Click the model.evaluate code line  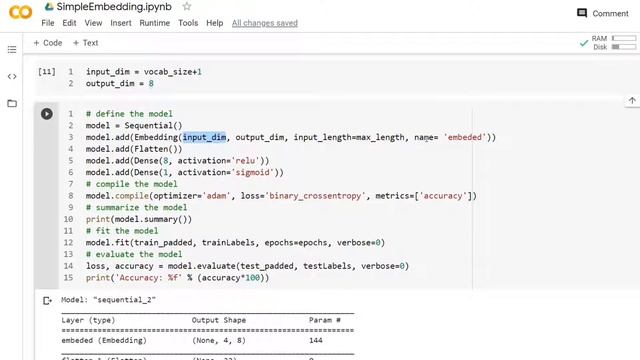[247, 266]
